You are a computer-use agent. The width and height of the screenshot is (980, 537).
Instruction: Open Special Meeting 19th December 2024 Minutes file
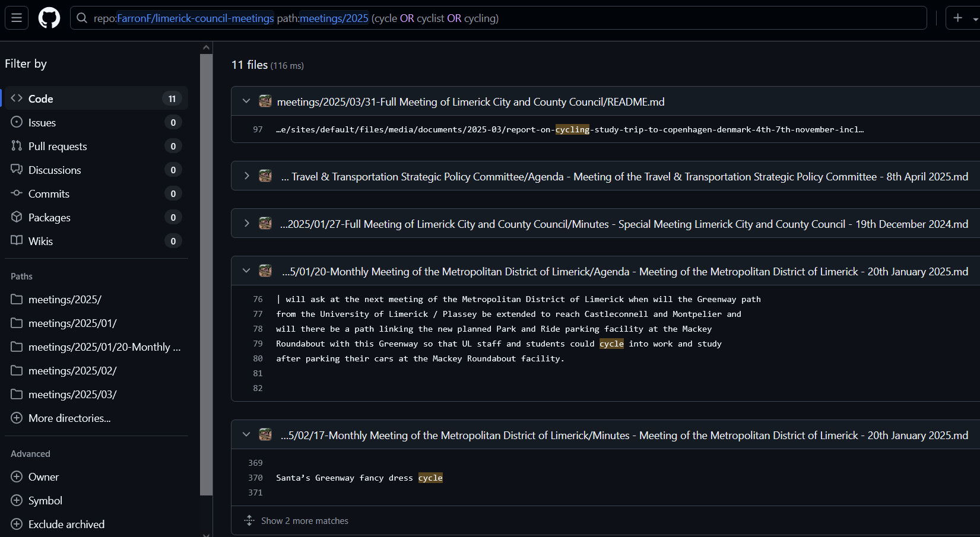624,224
